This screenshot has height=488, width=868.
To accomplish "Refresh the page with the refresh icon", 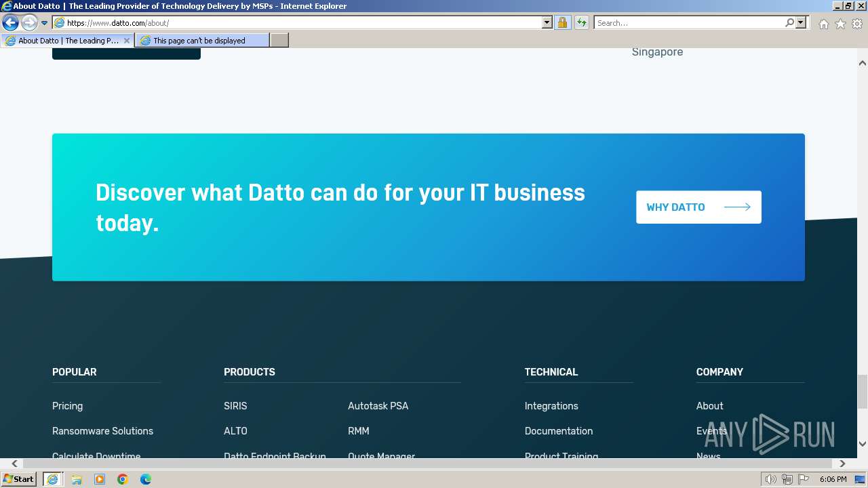I will (582, 23).
